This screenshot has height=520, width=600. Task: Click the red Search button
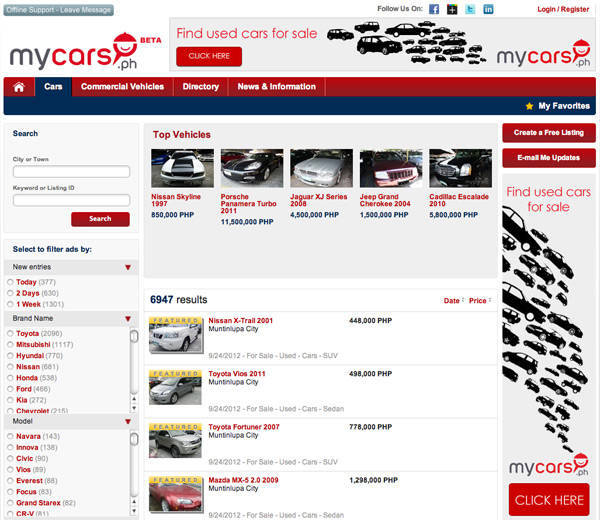click(100, 219)
